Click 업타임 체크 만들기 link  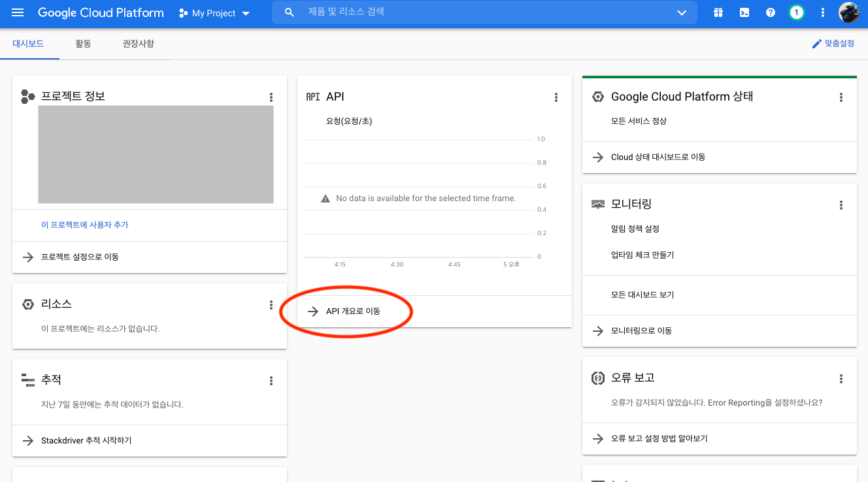(643, 255)
